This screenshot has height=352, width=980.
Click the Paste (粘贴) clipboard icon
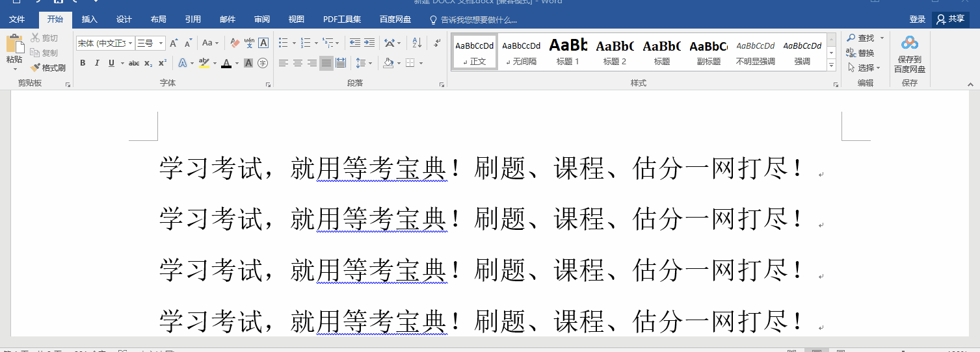[x=14, y=44]
